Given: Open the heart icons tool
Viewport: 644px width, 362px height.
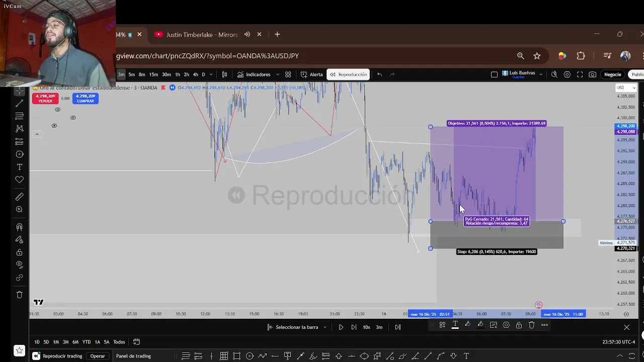Looking at the screenshot, I should pyautogui.click(x=19, y=179).
